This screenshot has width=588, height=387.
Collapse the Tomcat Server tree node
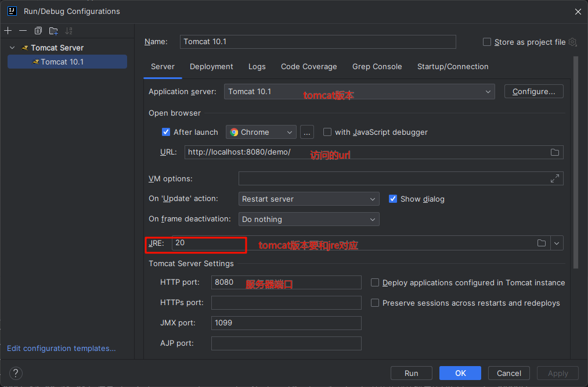(12, 48)
